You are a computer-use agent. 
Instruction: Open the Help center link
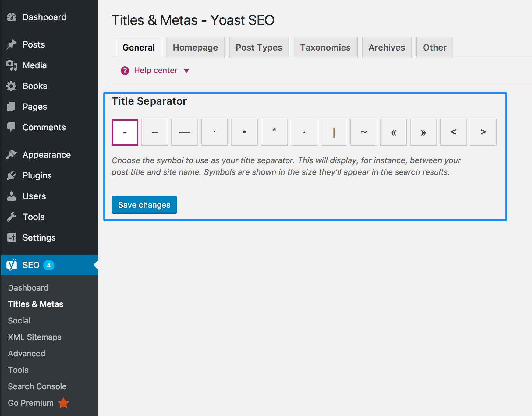pyautogui.click(x=156, y=70)
